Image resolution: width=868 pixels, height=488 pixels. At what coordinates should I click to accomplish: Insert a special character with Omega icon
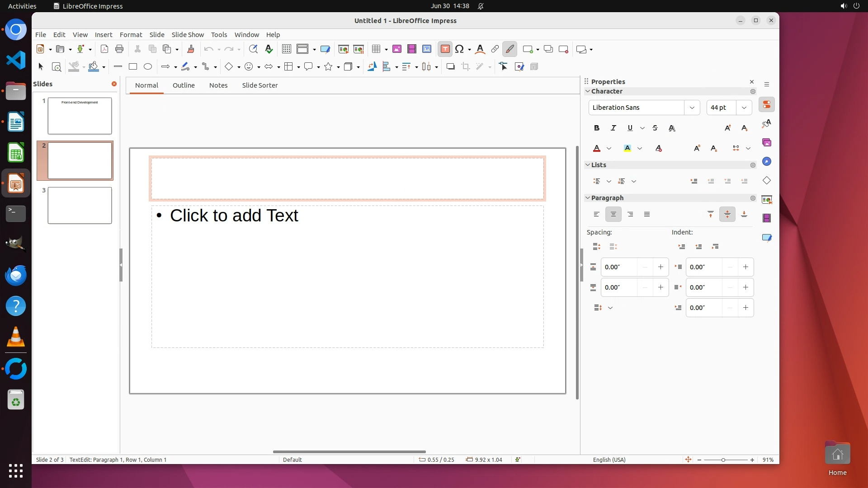coord(459,49)
